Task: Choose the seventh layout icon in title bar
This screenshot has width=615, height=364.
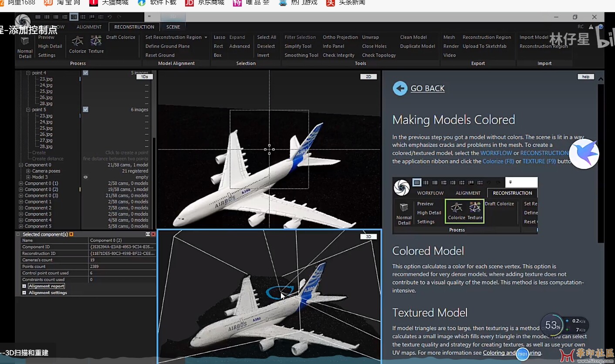Action: pos(91,17)
